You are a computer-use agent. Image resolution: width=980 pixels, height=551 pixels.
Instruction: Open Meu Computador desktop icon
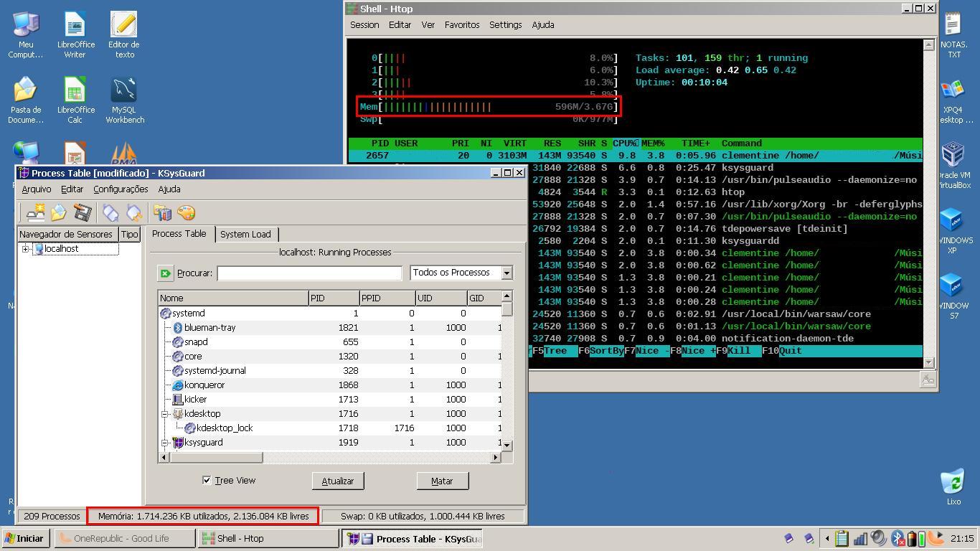pos(26,35)
